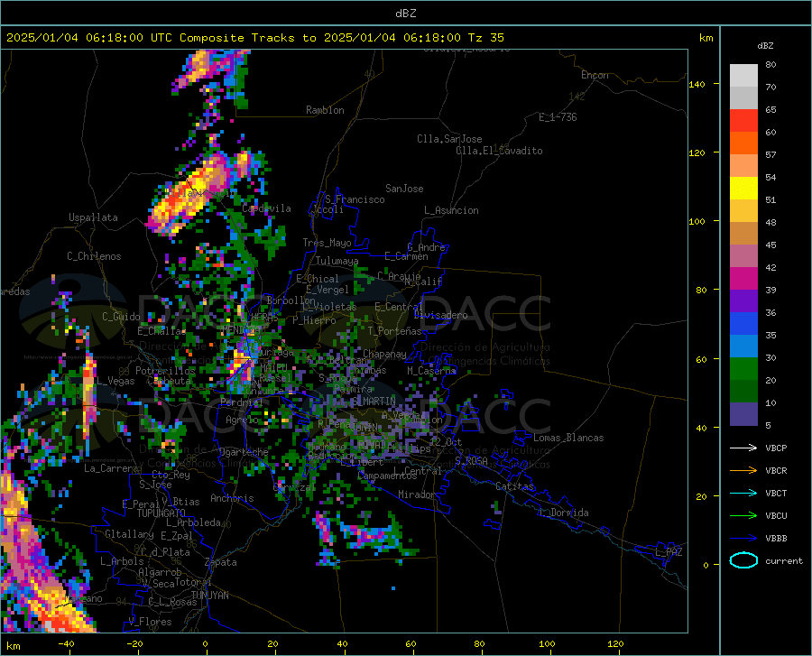The image size is (812, 656).
Task: Click the cyan 'current' ellipse icon
Action: click(x=743, y=560)
